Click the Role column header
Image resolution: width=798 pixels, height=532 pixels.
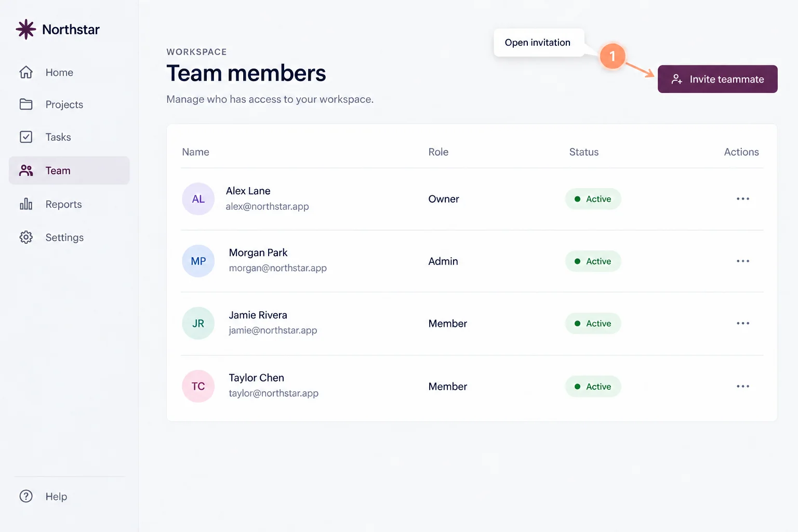pos(438,152)
